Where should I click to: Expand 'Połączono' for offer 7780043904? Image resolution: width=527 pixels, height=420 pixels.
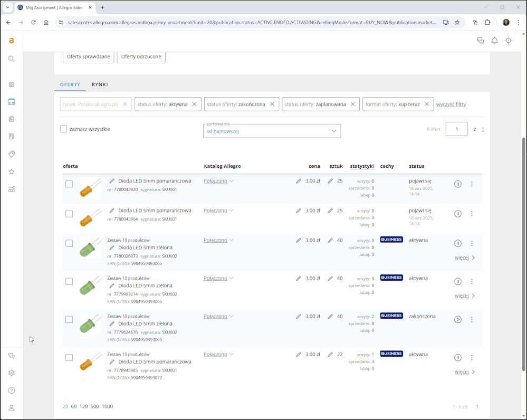pyautogui.click(x=218, y=211)
